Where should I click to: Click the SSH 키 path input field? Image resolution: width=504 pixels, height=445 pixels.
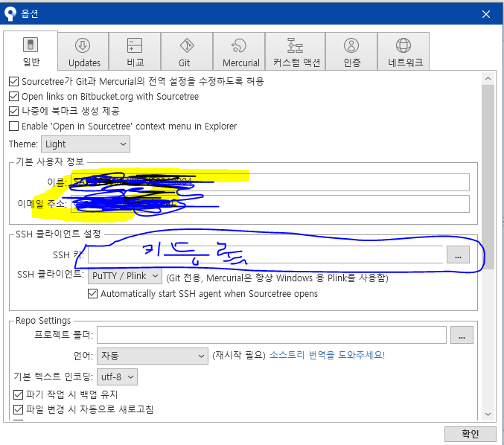pos(266,254)
